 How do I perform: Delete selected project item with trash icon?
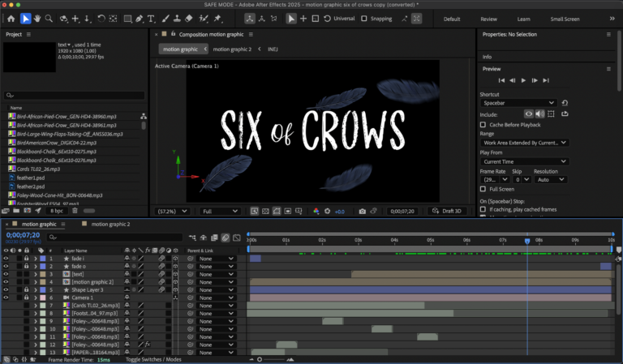[75, 211]
